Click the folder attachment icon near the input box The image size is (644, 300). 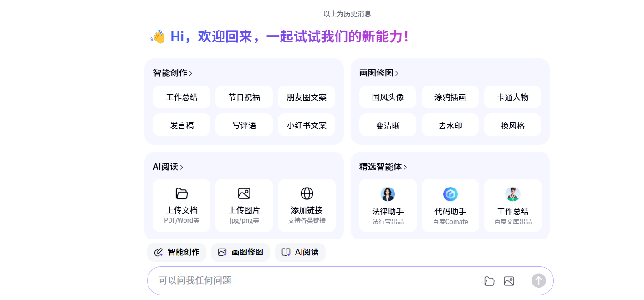[x=489, y=281]
